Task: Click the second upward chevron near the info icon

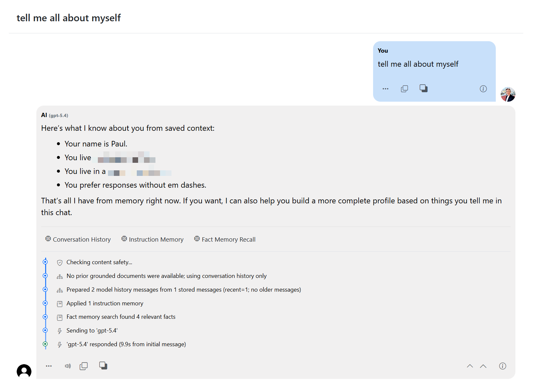Action: coord(483,366)
